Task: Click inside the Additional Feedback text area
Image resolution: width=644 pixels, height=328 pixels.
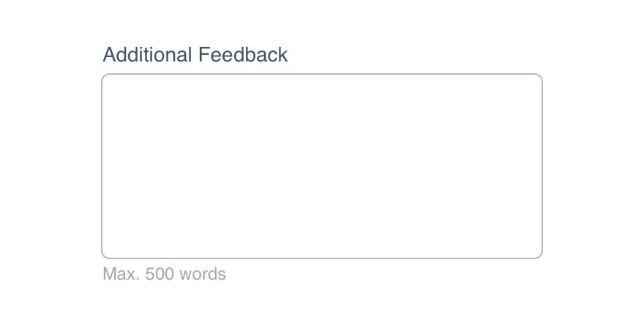Action: point(322,166)
